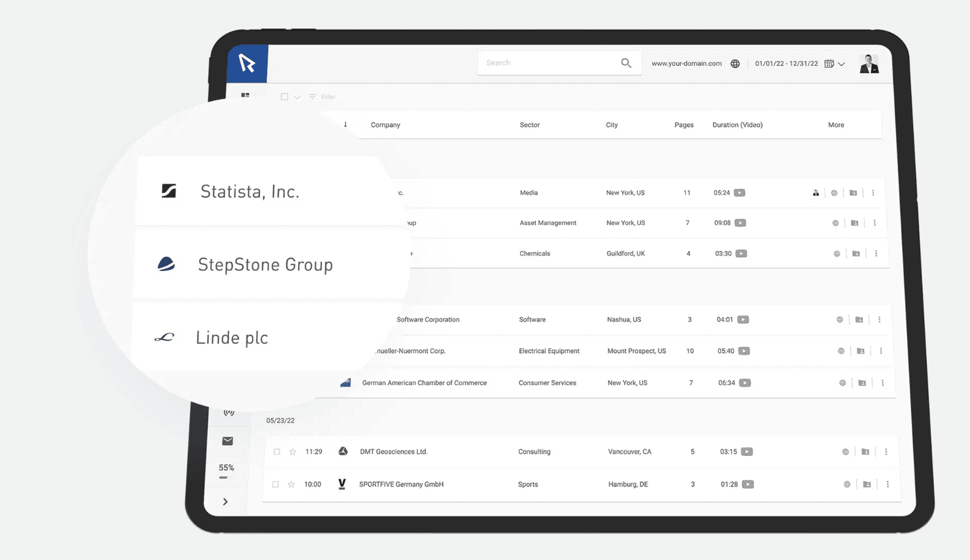970x560 pixels.
Task: Open three-dot menu in Software row
Action: (x=879, y=320)
